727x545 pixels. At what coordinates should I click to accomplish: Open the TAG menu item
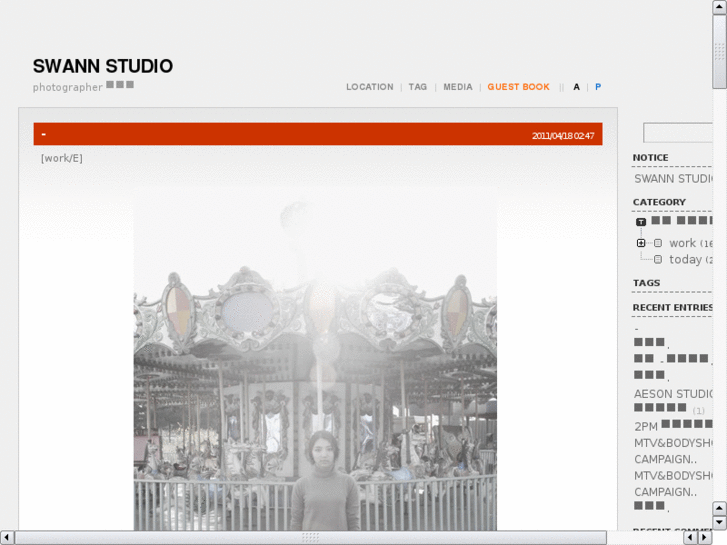pyautogui.click(x=417, y=87)
